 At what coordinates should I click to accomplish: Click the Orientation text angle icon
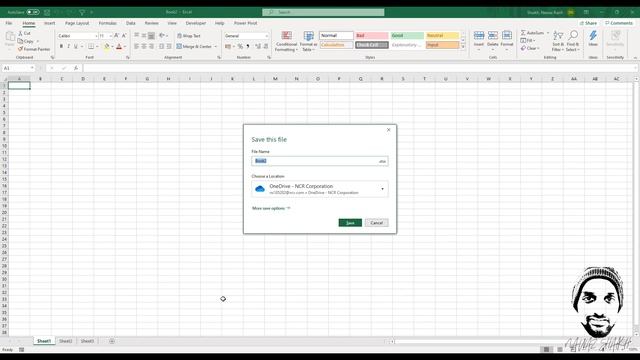[x=162, y=36]
